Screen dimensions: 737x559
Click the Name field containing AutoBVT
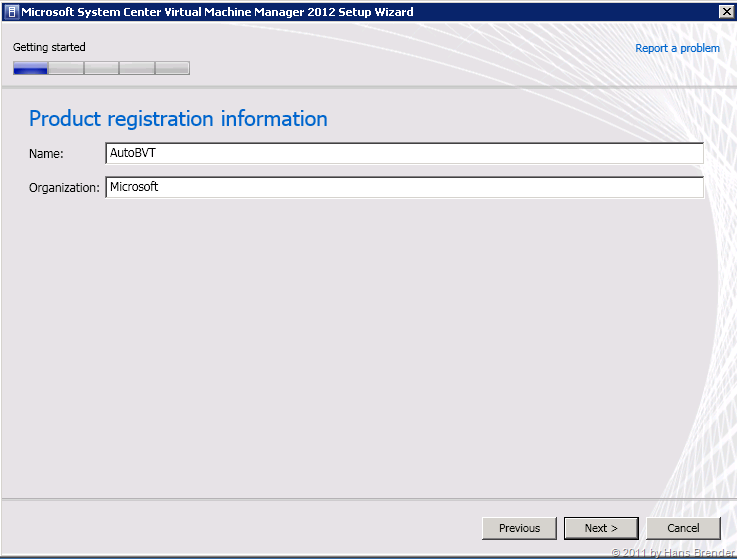click(x=404, y=153)
